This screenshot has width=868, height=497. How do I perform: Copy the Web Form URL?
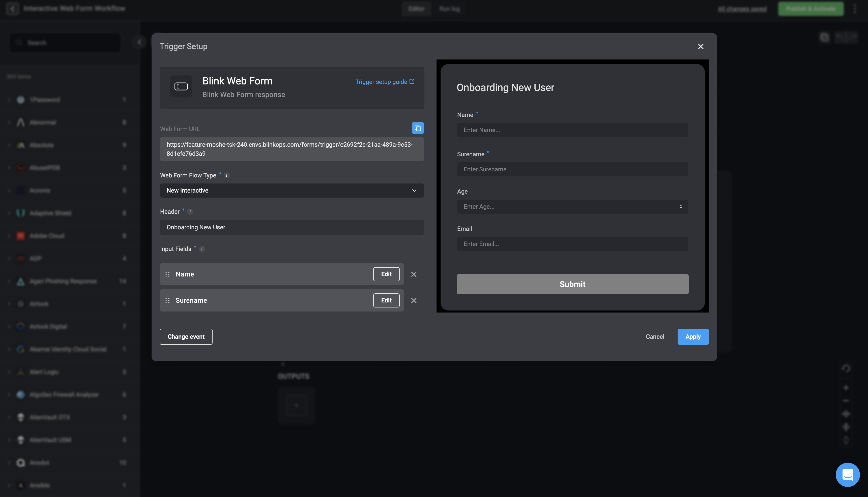point(417,128)
